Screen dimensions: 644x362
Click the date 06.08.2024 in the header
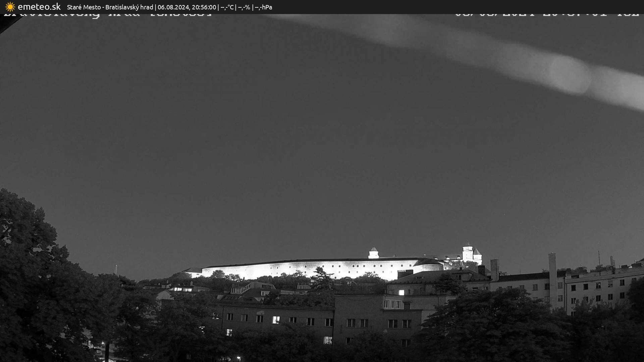[x=174, y=7]
